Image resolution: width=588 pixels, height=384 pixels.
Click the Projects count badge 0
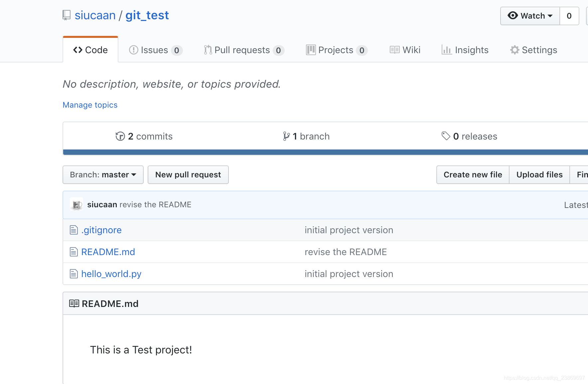coord(362,50)
